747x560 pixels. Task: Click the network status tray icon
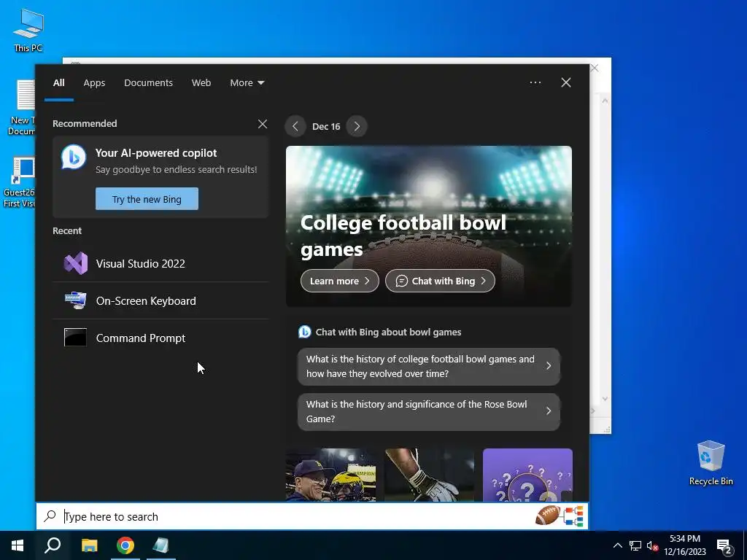click(x=635, y=545)
